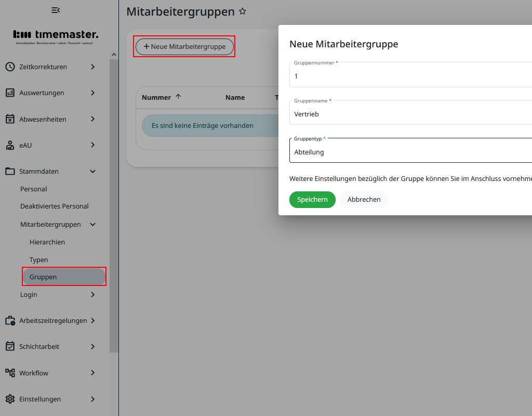The height and width of the screenshot is (416, 532).
Task: Cancel the dialog with Abbrechen
Action: click(364, 200)
